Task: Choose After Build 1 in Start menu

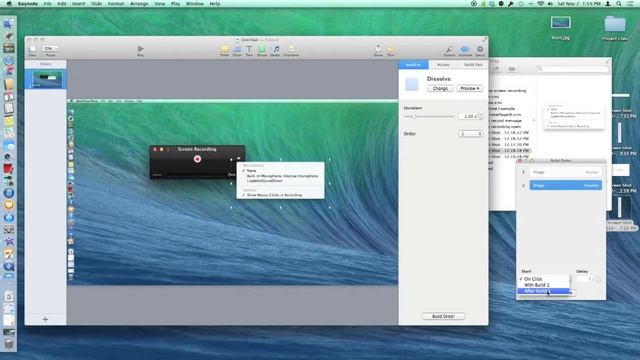Action: point(544,291)
